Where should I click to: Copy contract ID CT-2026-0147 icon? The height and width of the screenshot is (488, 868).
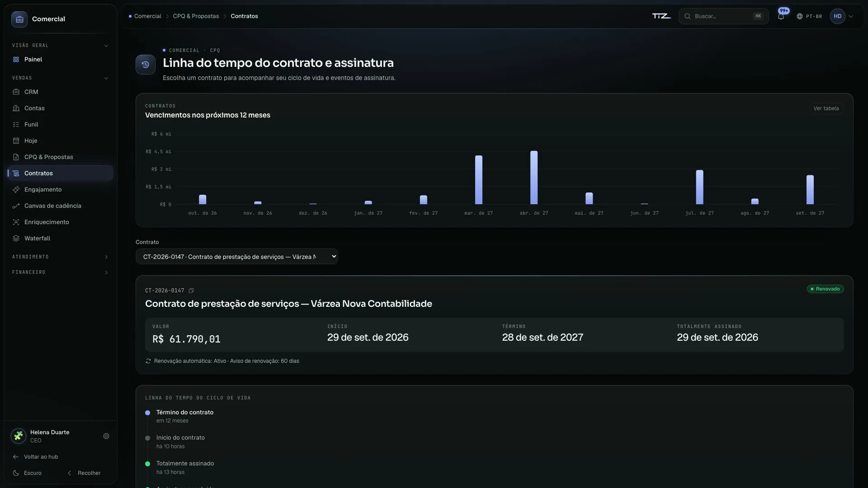(191, 291)
